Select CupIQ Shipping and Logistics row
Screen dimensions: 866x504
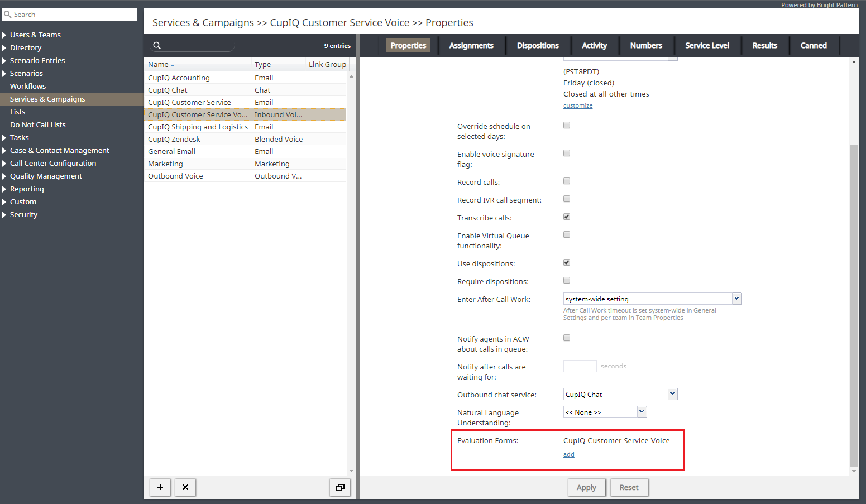click(x=245, y=127)
